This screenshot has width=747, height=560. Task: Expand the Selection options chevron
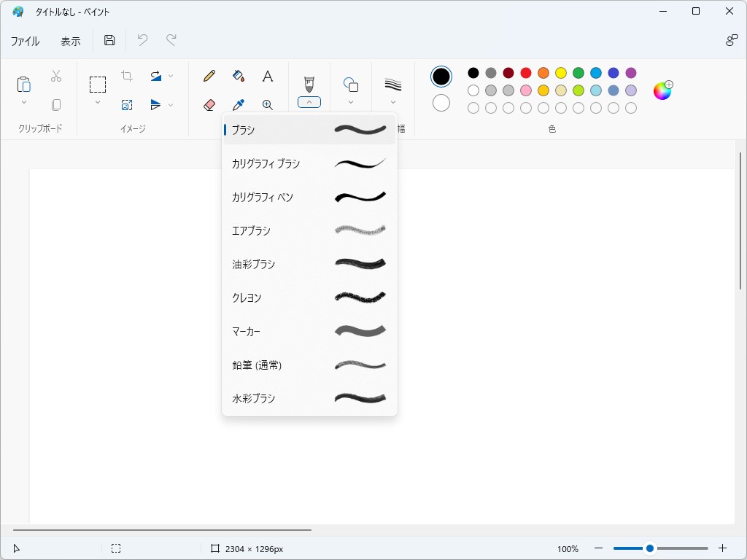(98, 102)
